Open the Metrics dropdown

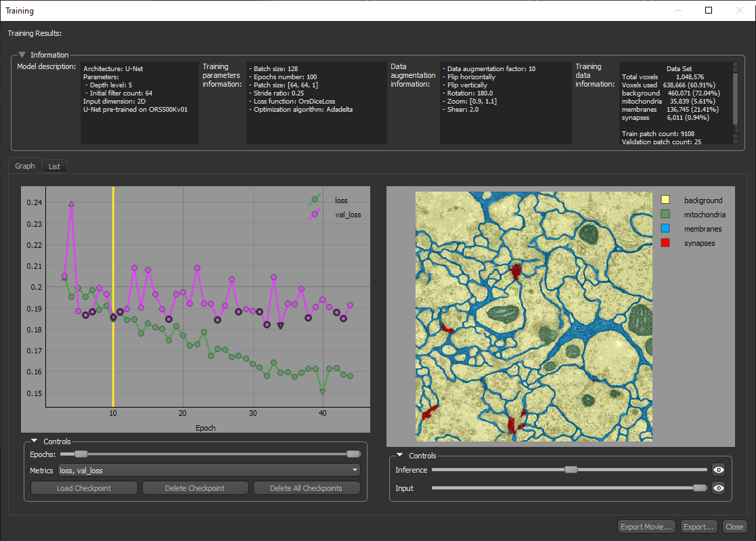point(209,470)
